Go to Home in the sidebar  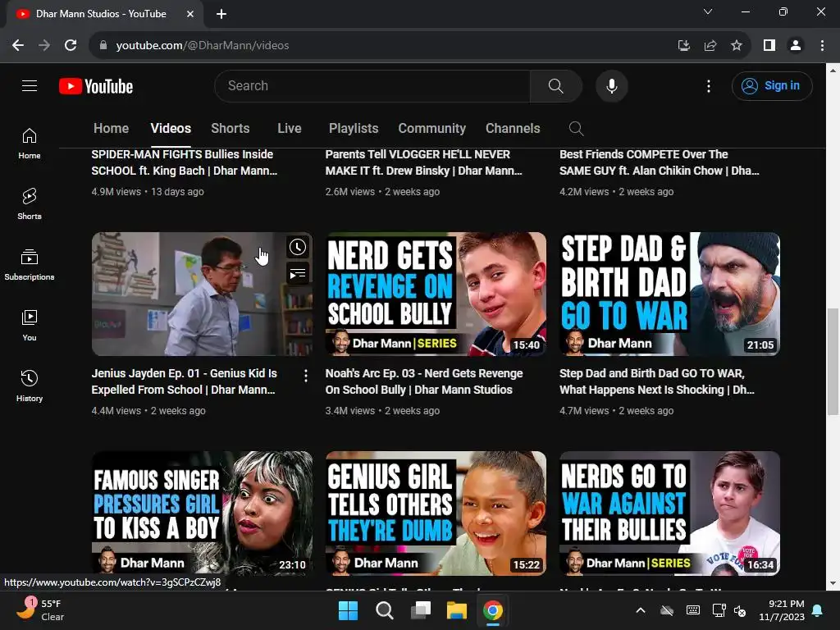tap(30, 144)
